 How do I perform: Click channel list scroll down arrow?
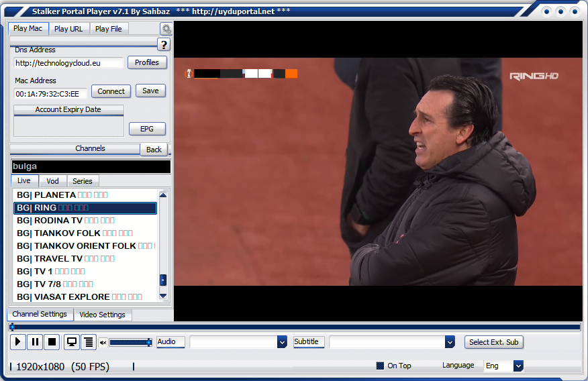(163, 296)
